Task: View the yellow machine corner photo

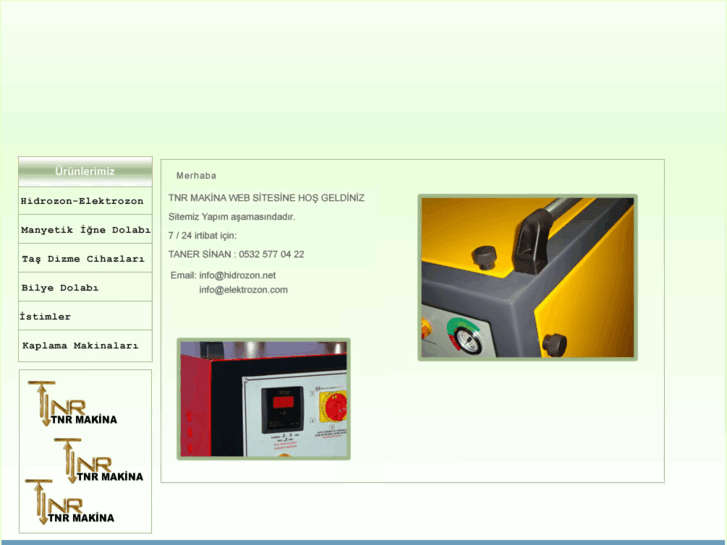Action: tap(528, 277)
